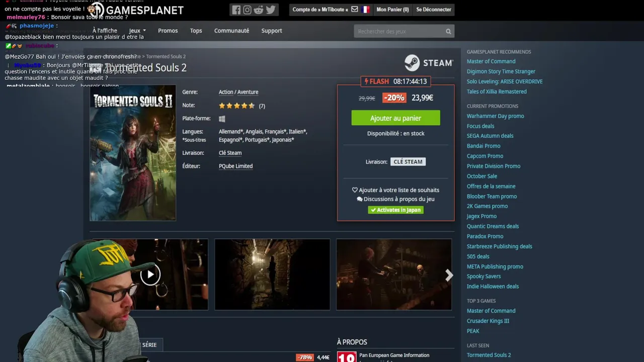Click the search magnifier icon
This screenshot has height=362, width=644.
point(448,31)
